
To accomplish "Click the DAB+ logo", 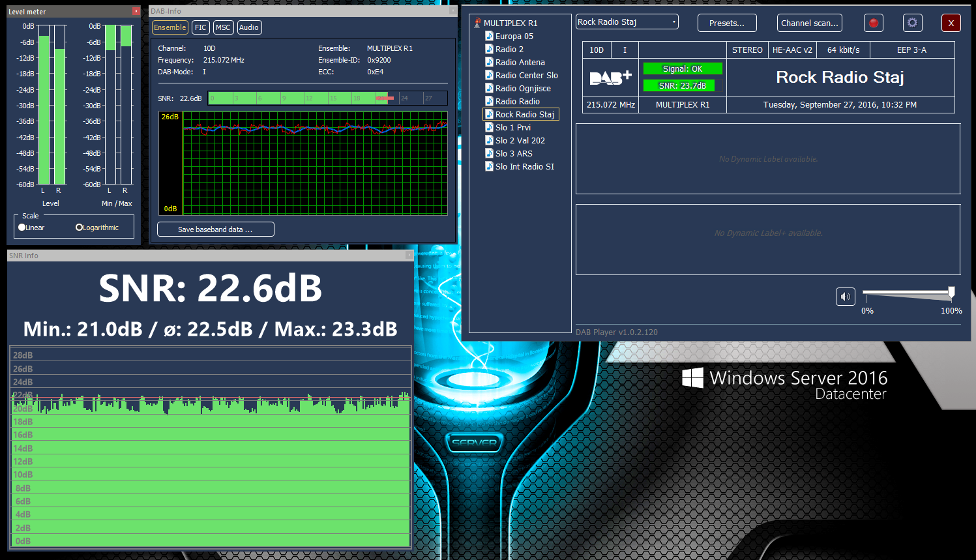I will pyautogui.click(x=610, y=78).
